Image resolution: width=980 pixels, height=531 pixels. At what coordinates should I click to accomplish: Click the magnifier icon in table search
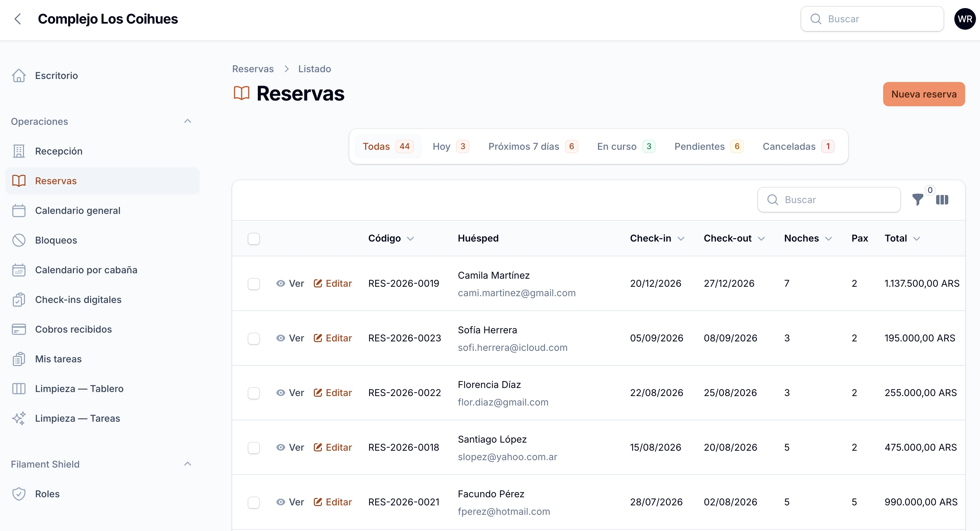[x=772, y=200]
